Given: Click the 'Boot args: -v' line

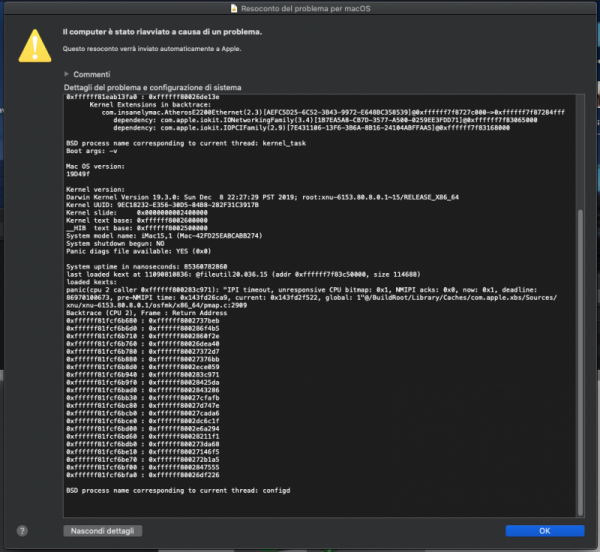Looking at the screenshot, I should pos(91,151).
